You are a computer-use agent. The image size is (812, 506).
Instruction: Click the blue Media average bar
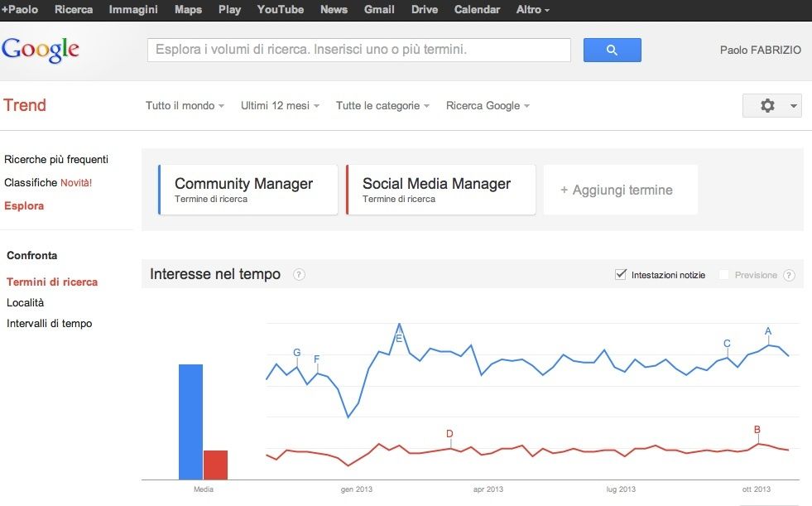190,421
